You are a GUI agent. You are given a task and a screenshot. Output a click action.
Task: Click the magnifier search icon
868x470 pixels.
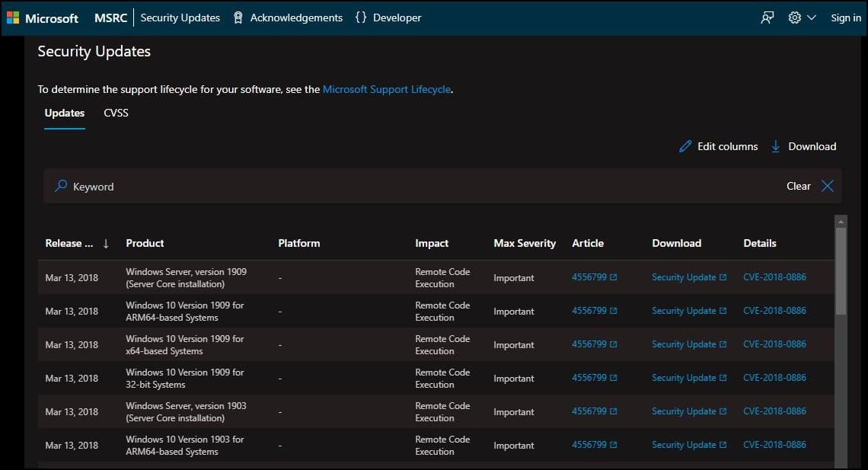point(61,186)
